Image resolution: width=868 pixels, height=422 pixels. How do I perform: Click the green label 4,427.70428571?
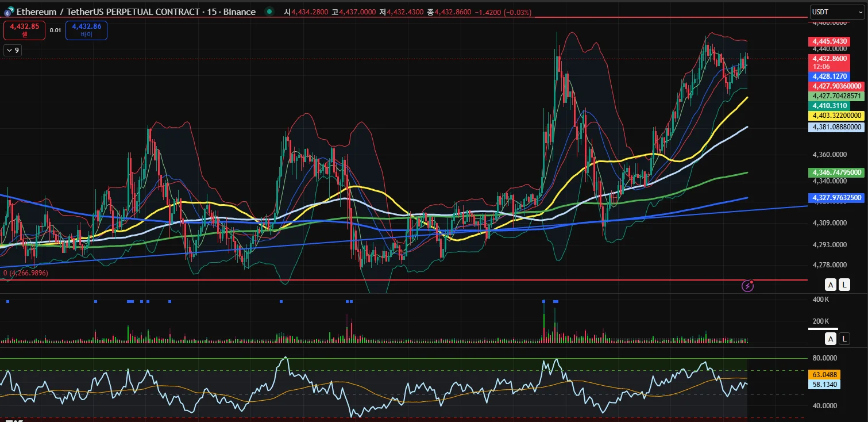click(837, 96)
